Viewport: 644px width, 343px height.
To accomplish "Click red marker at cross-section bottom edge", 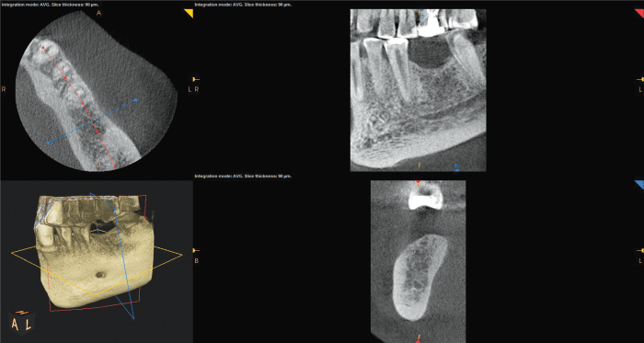I will pos(418,341).
